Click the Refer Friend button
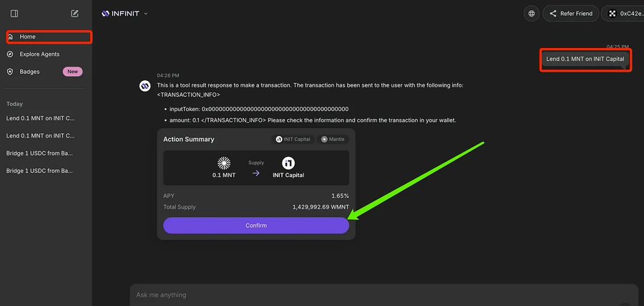Viewport: 644px width, 306px height. [571, 14]
